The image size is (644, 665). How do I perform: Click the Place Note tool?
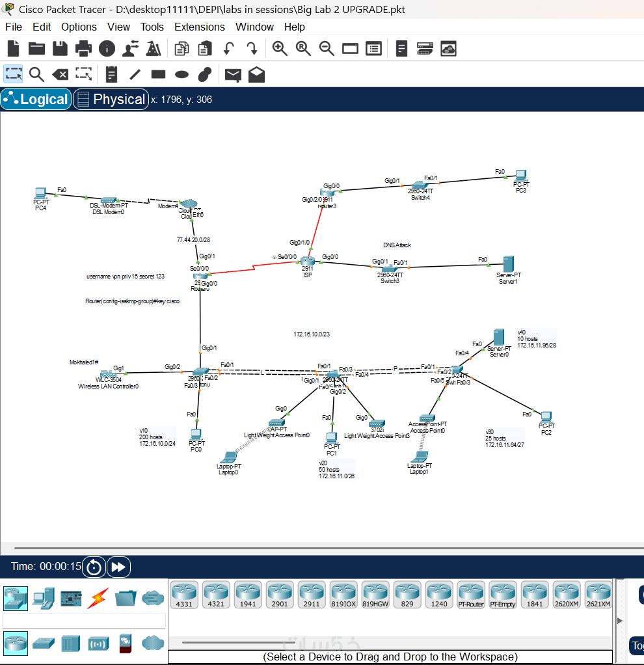[111, 75]
